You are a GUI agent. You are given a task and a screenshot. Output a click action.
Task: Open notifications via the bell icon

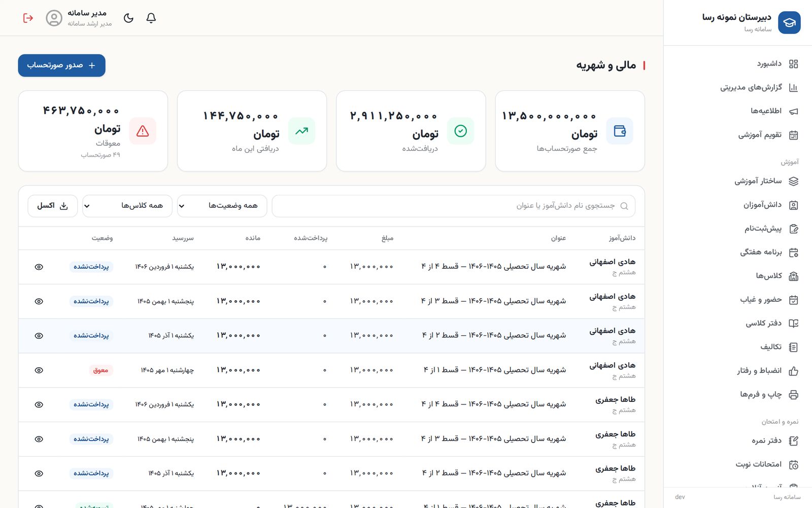[151, 18]
